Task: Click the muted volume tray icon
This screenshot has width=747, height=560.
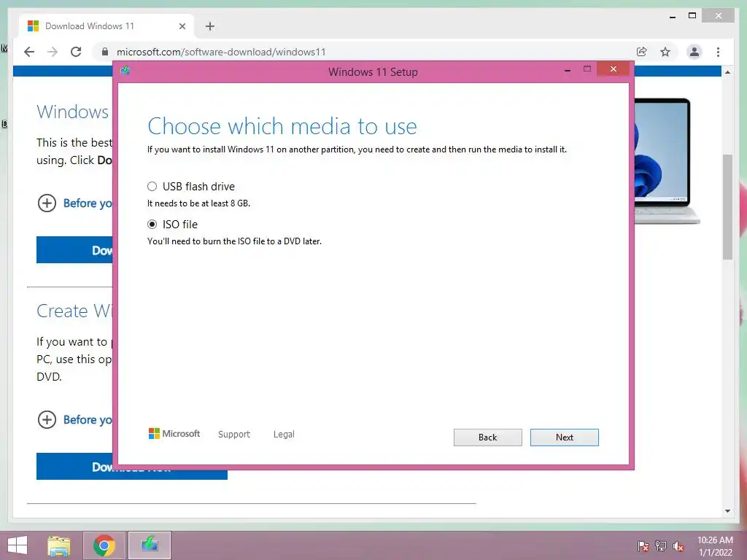Action: 678,546
